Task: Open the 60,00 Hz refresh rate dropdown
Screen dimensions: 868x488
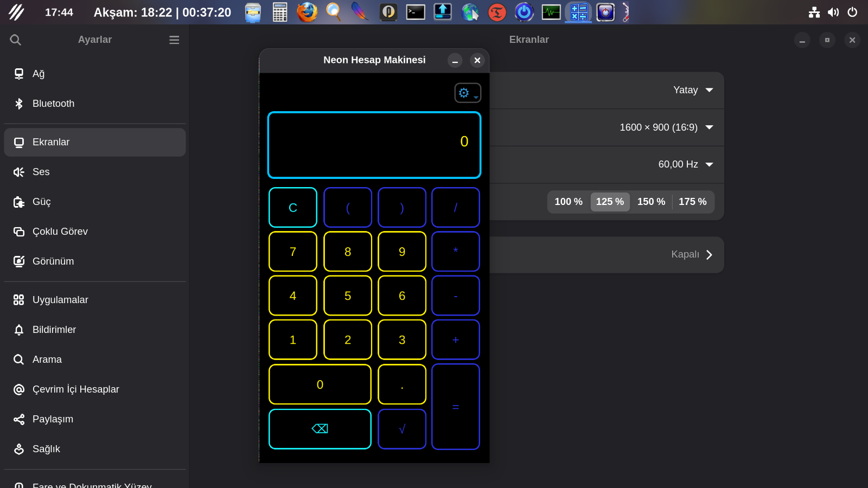Action: [685, 164]
